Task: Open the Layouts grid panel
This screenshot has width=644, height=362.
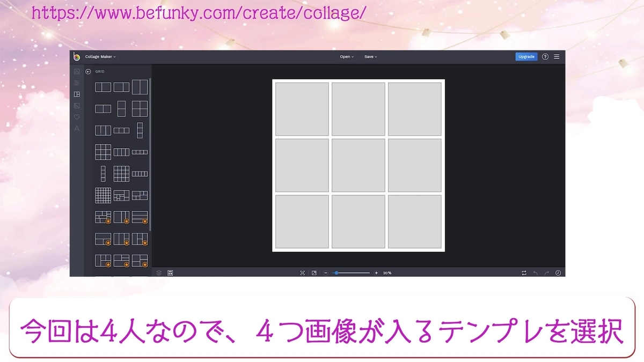Action: 77,94
